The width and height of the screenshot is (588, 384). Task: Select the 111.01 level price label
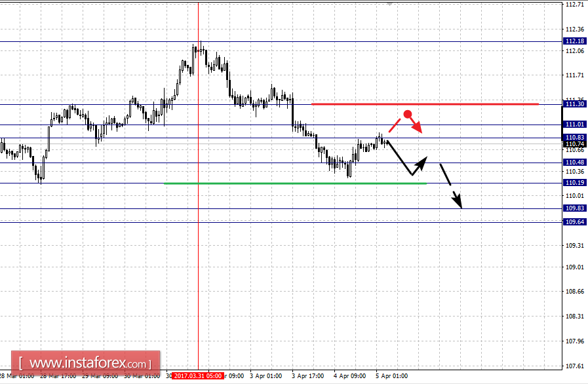click(574, 125)
